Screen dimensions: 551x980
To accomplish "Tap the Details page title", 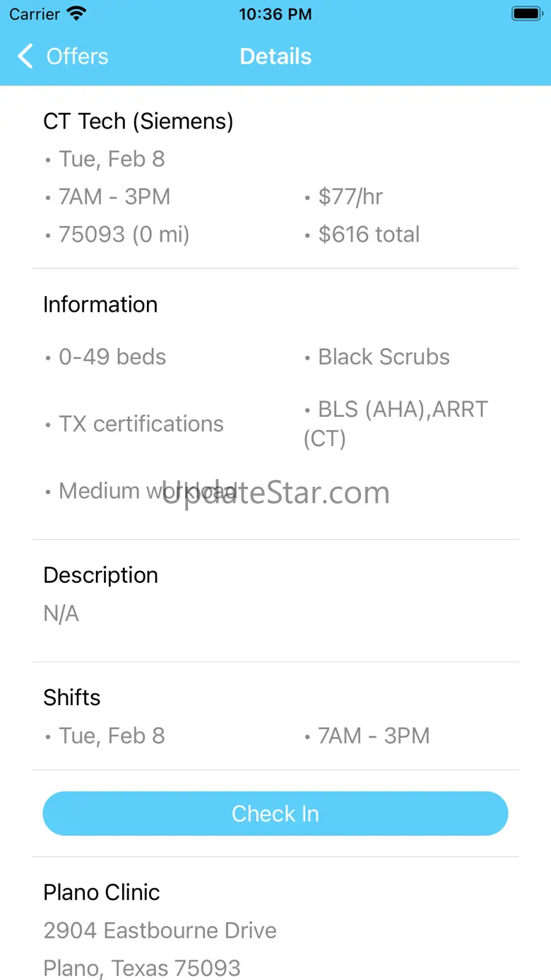I will tap(275, 57).
